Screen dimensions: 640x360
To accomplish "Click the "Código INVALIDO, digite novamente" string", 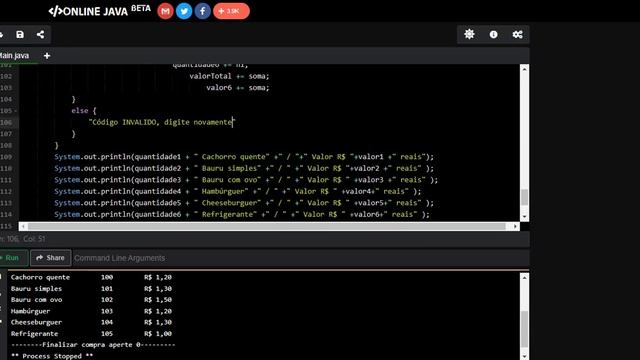I will [162, 122].
